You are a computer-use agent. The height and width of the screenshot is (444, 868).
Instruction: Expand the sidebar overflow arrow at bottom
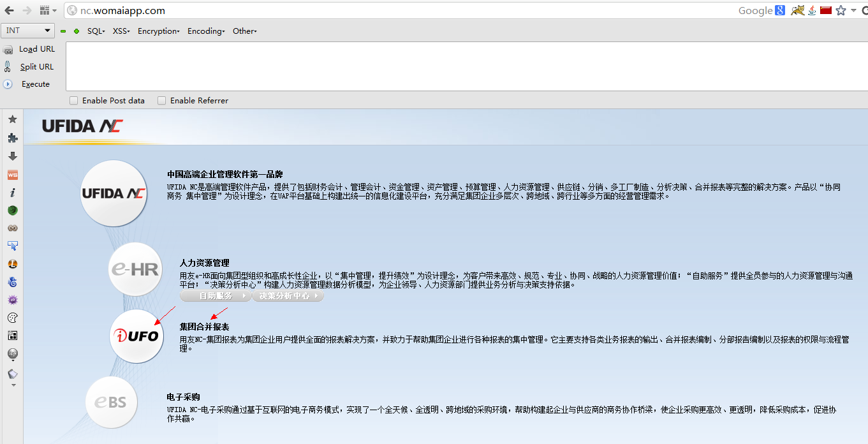(x=13, y=385)
